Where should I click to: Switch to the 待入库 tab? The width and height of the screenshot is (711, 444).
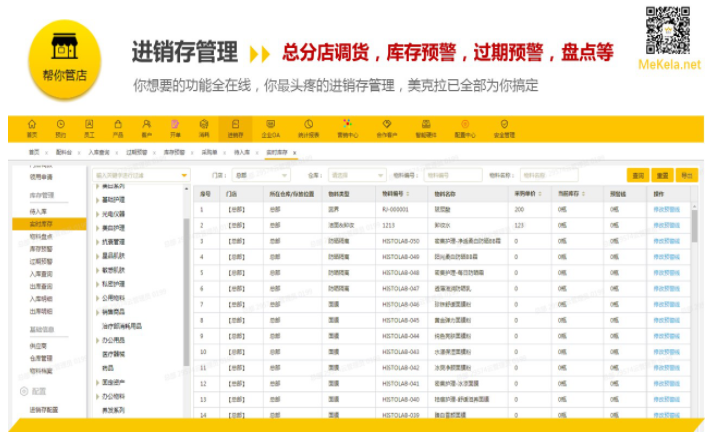pyautogui.click(x=242, y=152)
